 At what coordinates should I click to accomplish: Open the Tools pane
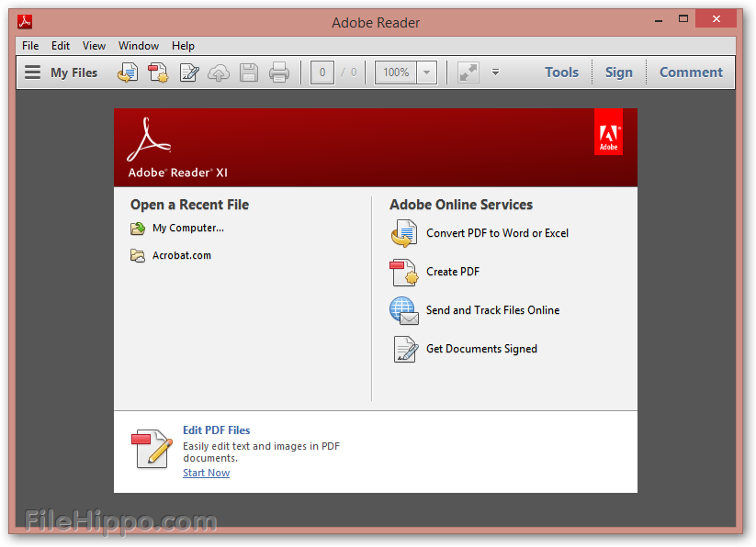point(561,73)
